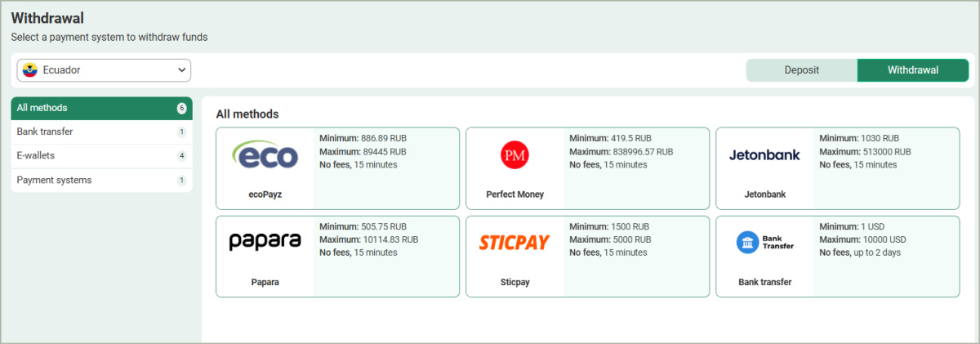
Task: Open Payment systems category
Action: pyautogui.click(x=54, y=180)
